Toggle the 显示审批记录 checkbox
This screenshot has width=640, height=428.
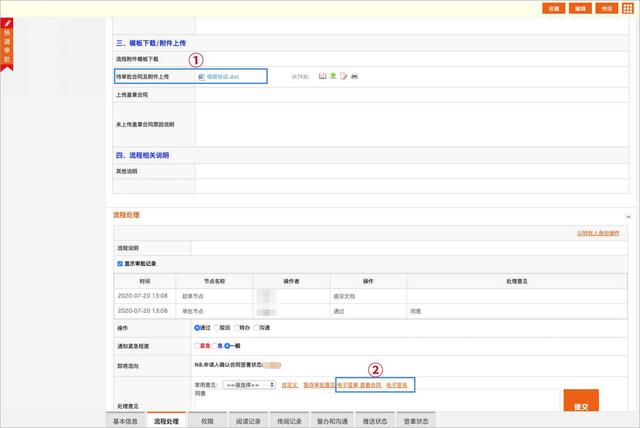click(121, 264)
